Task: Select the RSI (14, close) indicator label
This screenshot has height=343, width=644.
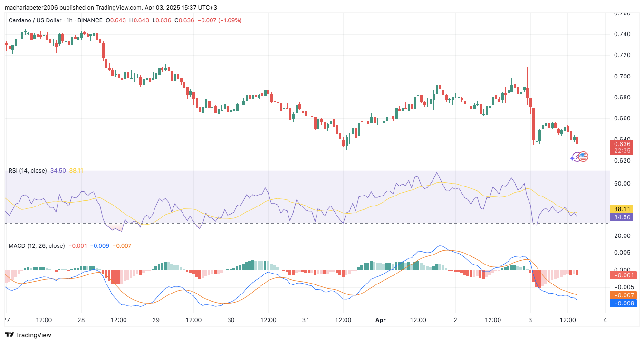Action: pyautogui.click(x=28, y=170)
